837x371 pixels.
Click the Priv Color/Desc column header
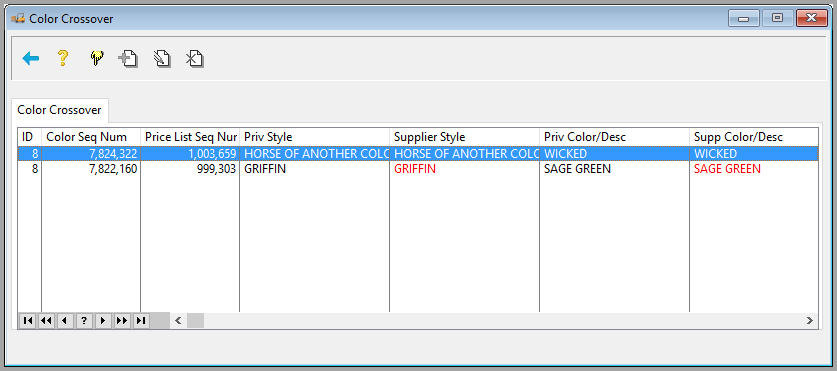tap(614, 137)
